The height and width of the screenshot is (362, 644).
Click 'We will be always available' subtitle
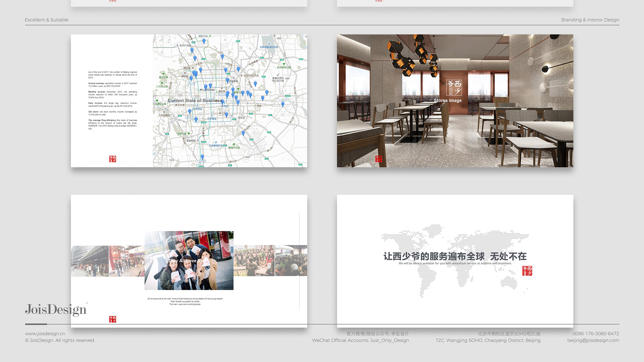(x=455, y=264)
